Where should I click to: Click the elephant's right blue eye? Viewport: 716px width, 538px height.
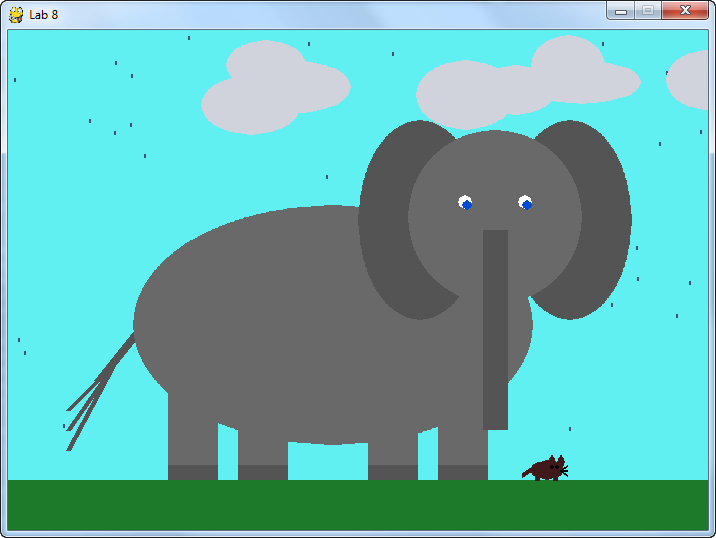[x=525, y=203]
